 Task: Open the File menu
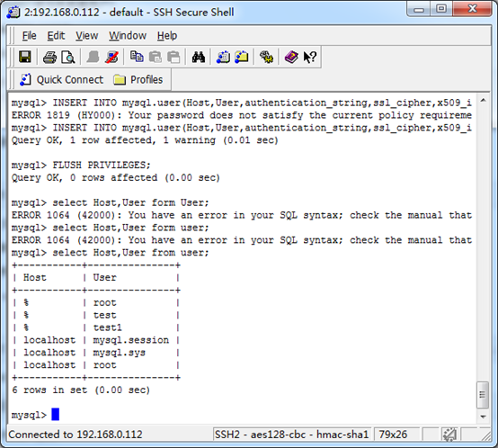coord(30,36)
